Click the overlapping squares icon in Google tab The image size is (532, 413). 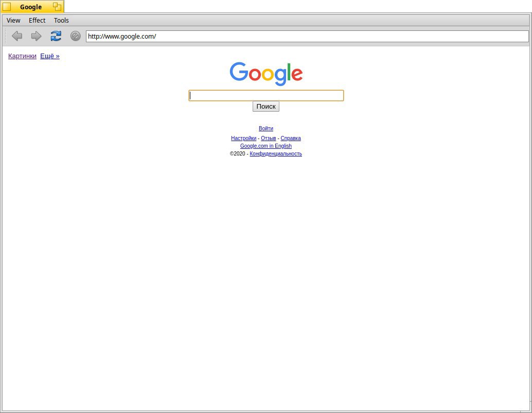[57, 7]
